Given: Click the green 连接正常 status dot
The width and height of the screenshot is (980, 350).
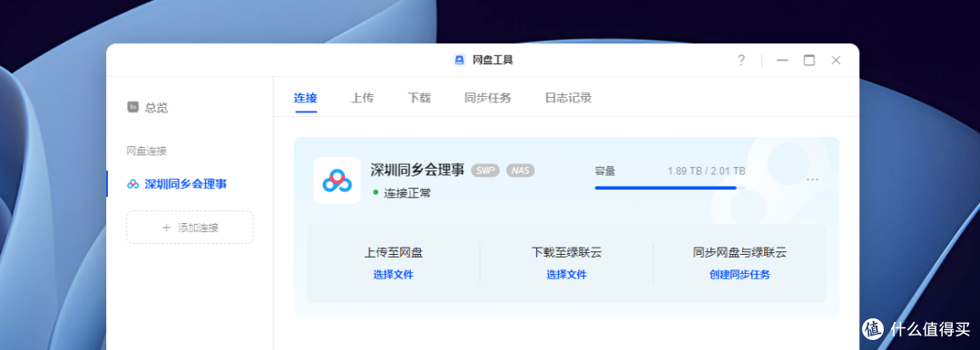Looking at the screenshot, I should point(376,192).
